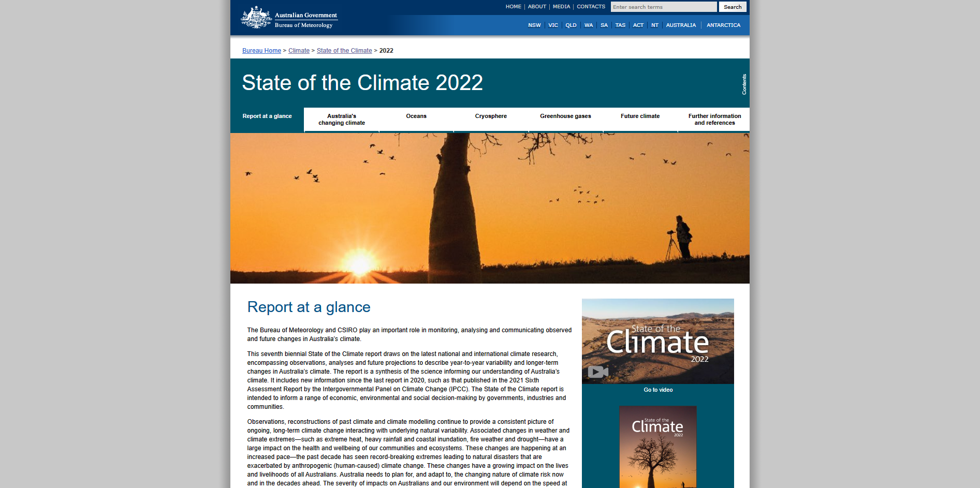Click the 'Report at a glance' page heading

click(309, 307)
